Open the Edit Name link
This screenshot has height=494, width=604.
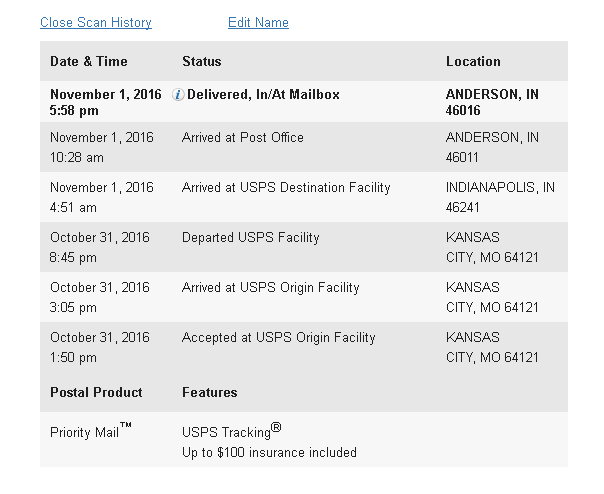[x=258, y=22]
